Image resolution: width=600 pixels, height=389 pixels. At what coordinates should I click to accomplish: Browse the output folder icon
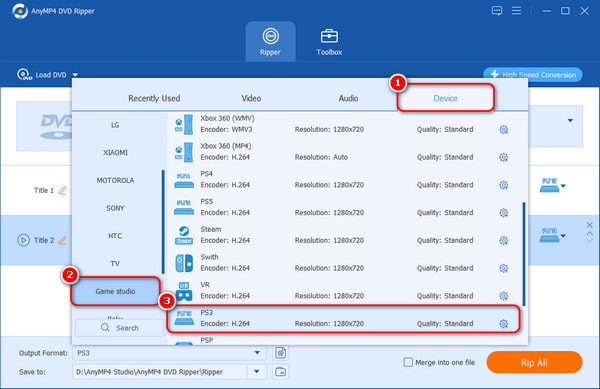coord(280,371)
